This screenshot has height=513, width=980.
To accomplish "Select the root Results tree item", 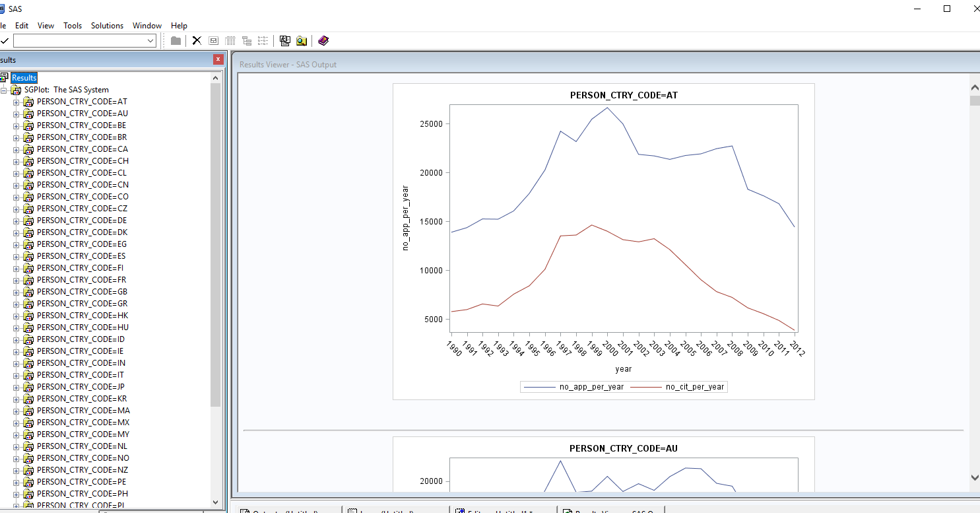I will pos(24,78).
